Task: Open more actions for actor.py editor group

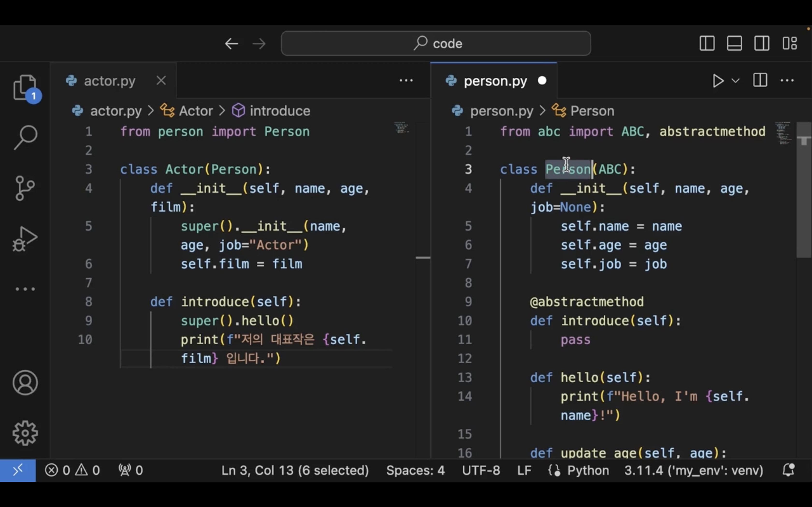Action: click(406, 80)
